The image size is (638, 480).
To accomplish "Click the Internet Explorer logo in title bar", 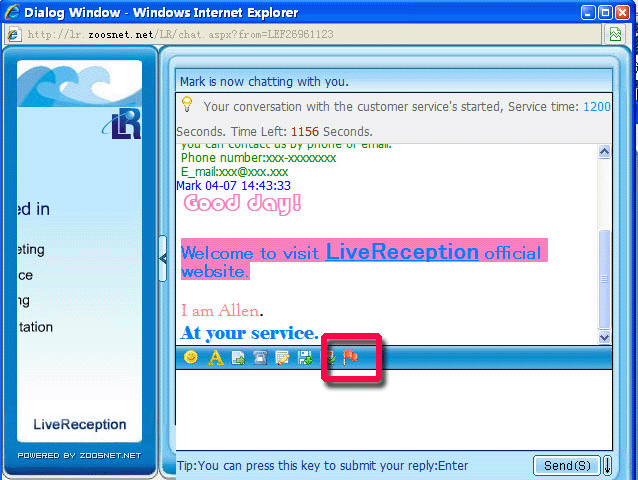I will [x=12, y=12].
